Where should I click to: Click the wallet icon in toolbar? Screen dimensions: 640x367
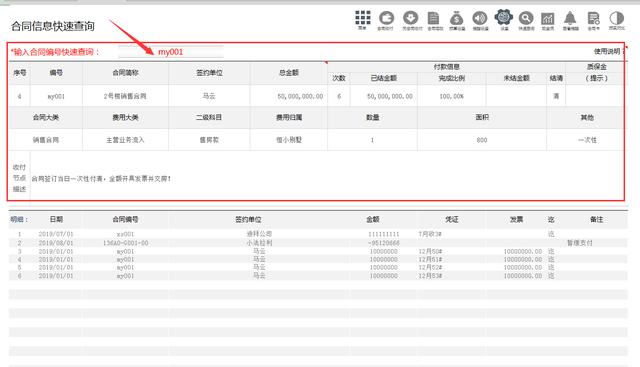click(386, 18)
